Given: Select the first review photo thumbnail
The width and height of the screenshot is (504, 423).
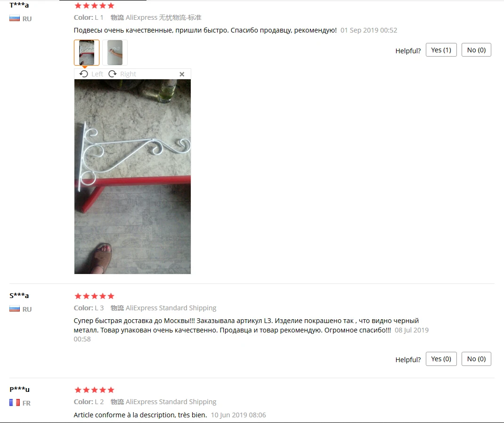Looking at the screenshot, I should click(x=87, y=52).
